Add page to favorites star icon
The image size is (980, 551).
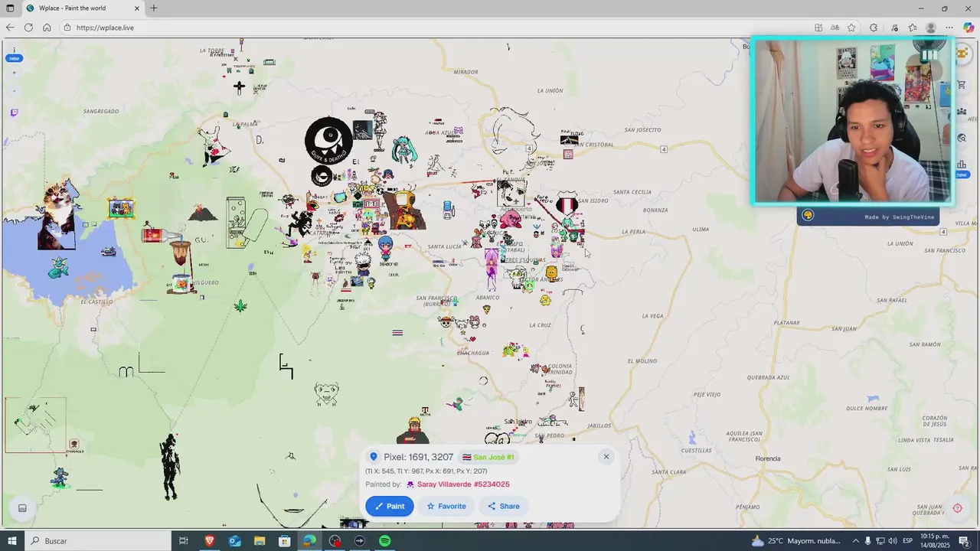tap(851, 28)
